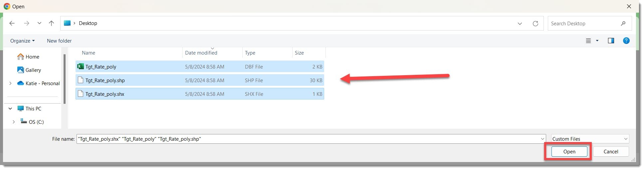Click the list view layout icon
The width and height of the screenshot is (644, 170).
(x=588, y=41)
